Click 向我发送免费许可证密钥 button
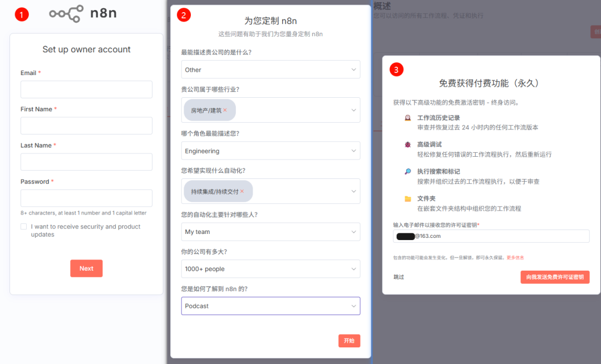Viewport: 601px width, 364px height. (x=555, y=277)
